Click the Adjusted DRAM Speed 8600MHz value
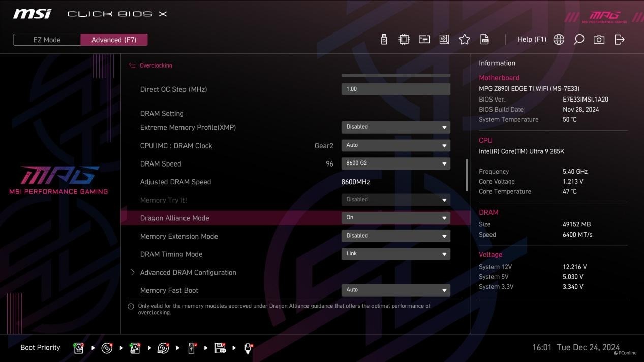644x362 pixels. [x=356, y=182]
